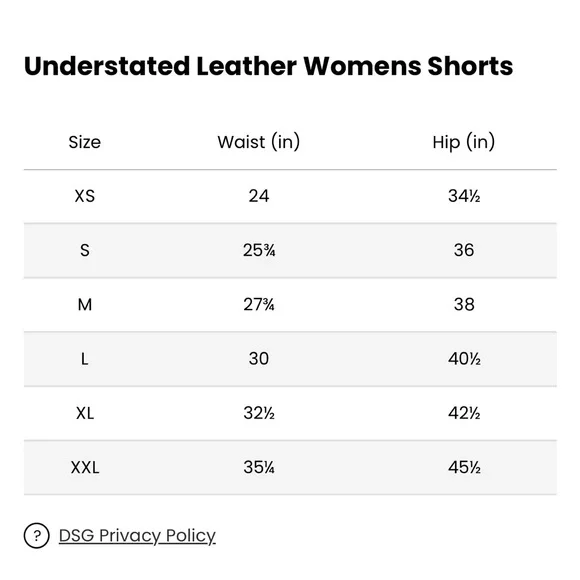Click the XS hip value 34½

point(464,196)
